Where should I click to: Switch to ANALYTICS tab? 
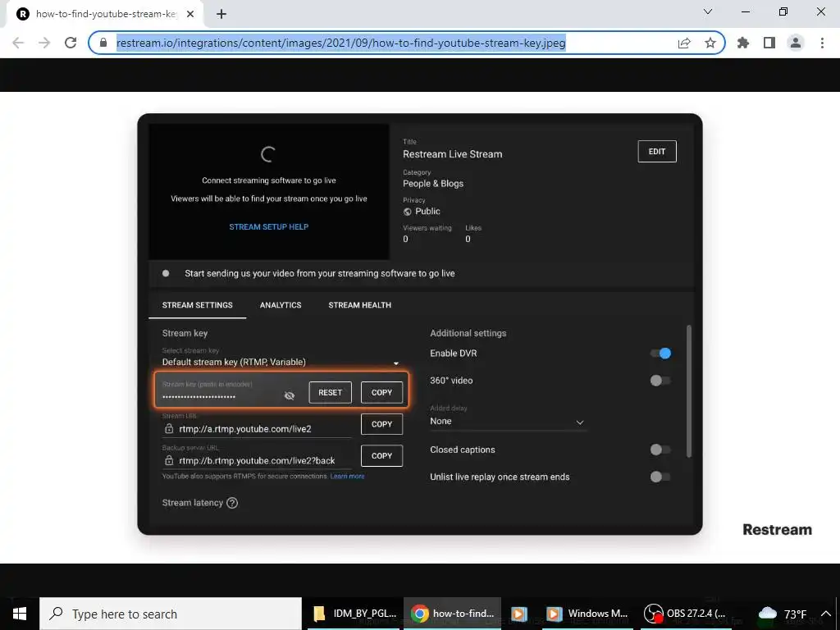point(281,305)
